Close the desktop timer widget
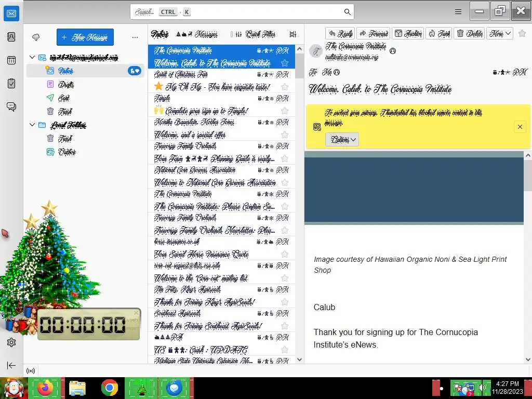532x399 pixels. point(136,312)
